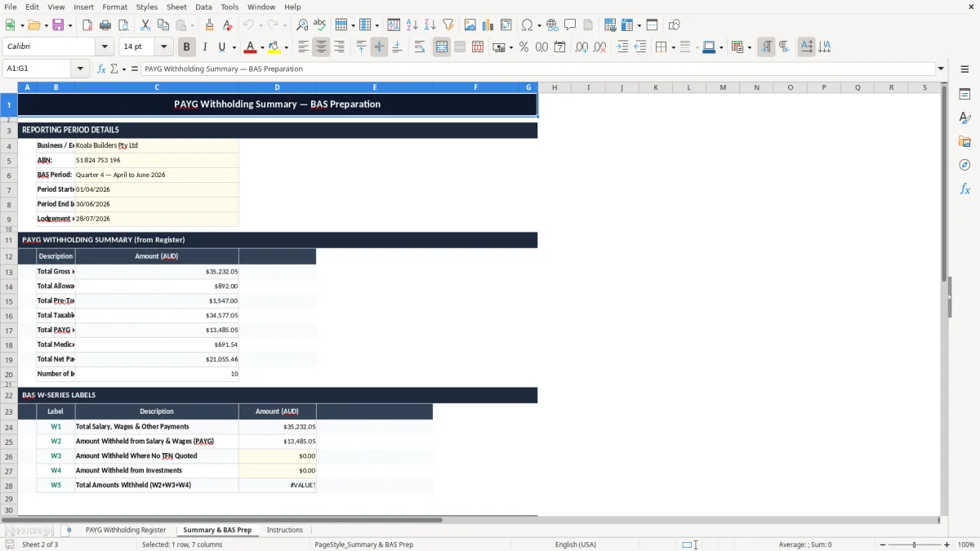This screenshot has height=551, width=980.
Task: Open the Underline style dropdown arrow
Action: [234, 47]
